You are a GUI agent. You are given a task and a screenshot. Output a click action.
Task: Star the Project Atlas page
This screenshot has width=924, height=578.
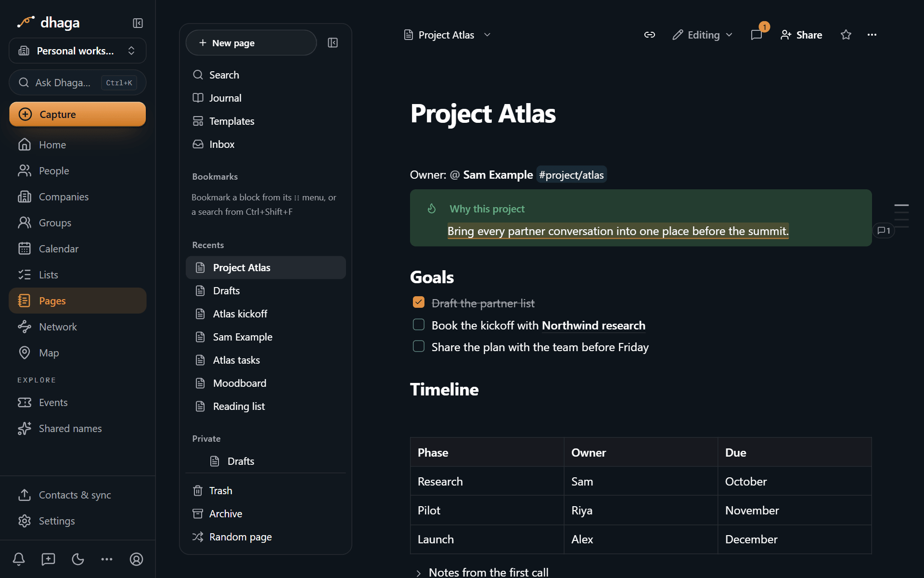coord(846,35)
